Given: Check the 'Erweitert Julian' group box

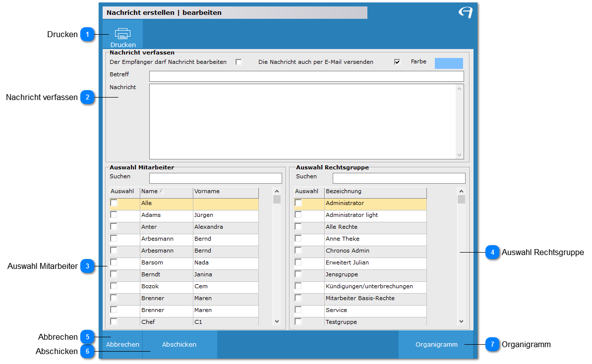Looking at the screenshot, I should coord(298,262).
